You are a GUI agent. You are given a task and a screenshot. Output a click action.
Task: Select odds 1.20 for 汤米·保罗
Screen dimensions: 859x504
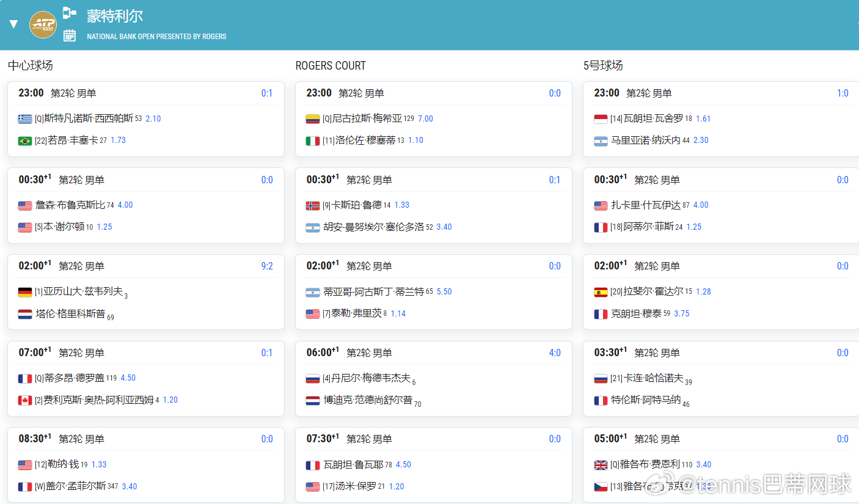click(397, 487)
